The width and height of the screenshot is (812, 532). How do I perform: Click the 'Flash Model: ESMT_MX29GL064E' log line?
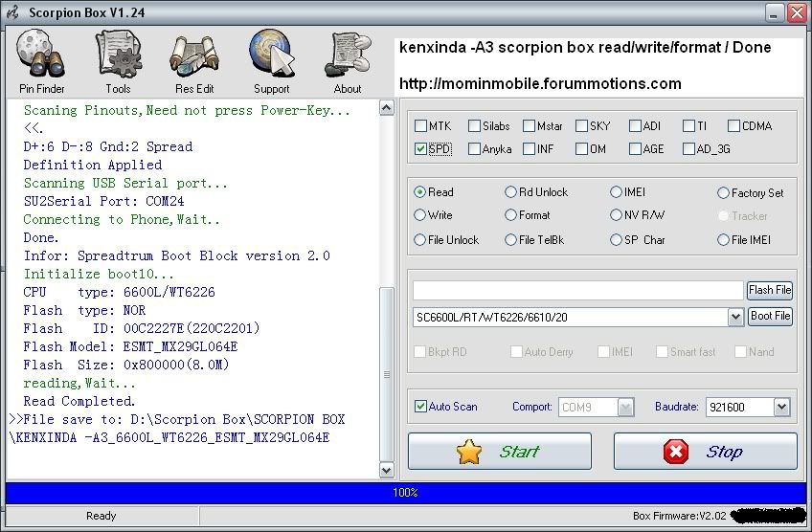click(130, 346)
